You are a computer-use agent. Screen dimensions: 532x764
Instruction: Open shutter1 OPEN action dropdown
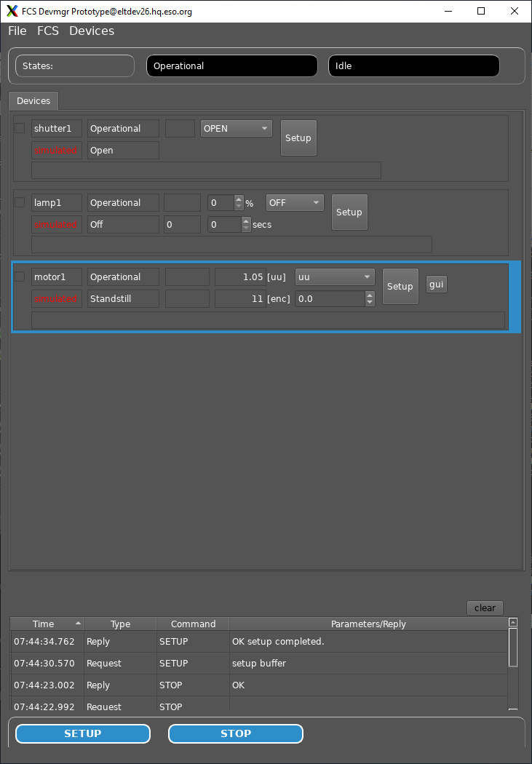click(x=236, y=129)
